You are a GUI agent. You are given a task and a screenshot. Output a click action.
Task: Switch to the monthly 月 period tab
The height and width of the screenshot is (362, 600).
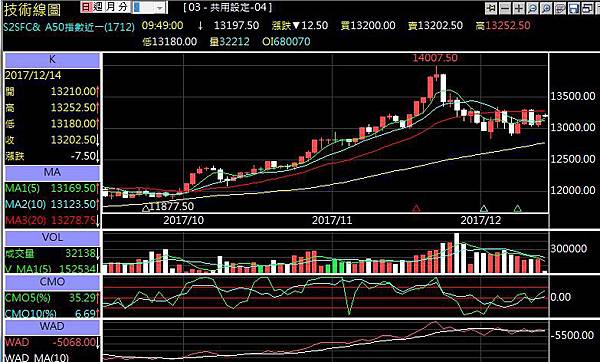pyautogui.click(x=110, y=7)
